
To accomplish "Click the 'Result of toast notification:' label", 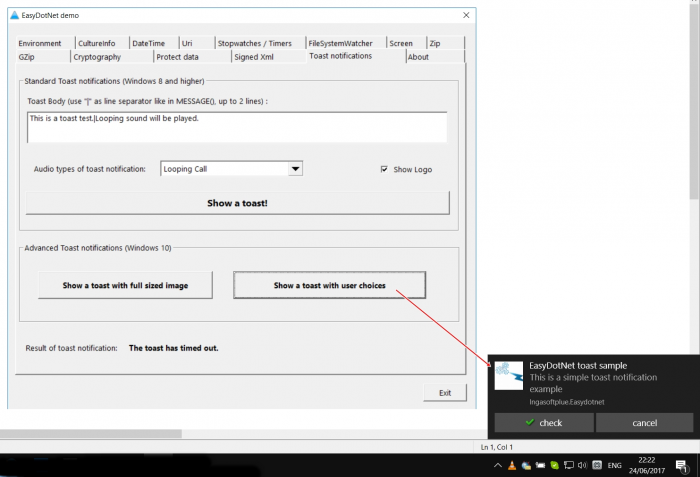I will (x=71, y=348).
